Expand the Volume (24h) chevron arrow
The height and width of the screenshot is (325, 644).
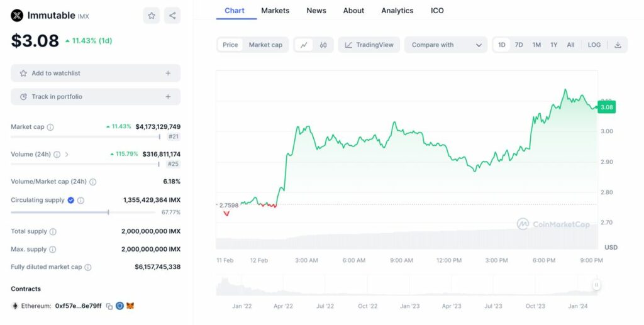coord(67,154)
